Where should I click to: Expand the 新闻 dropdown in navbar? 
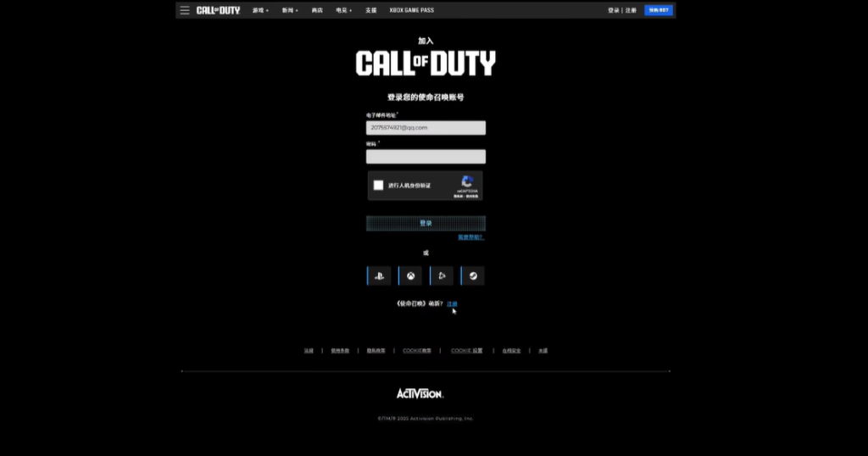[x=290, y=10]
